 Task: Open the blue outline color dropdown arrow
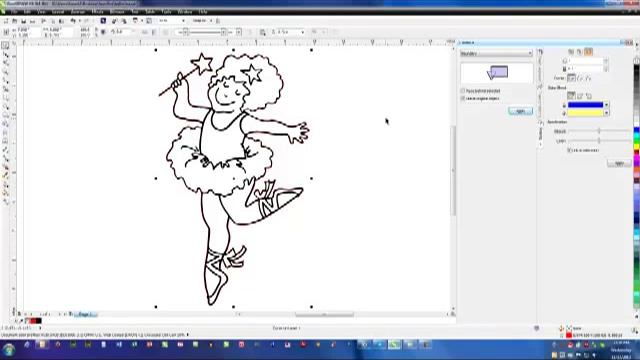click(606, 105)
